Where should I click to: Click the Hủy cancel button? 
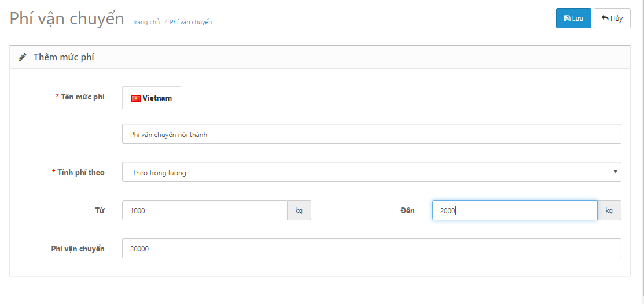click(612, 18)
